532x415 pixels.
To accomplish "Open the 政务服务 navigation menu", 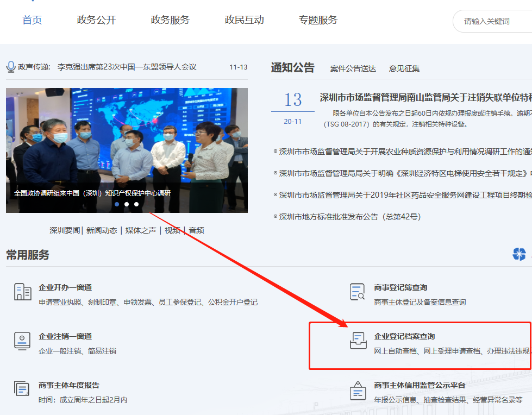I will click(170, 20).
